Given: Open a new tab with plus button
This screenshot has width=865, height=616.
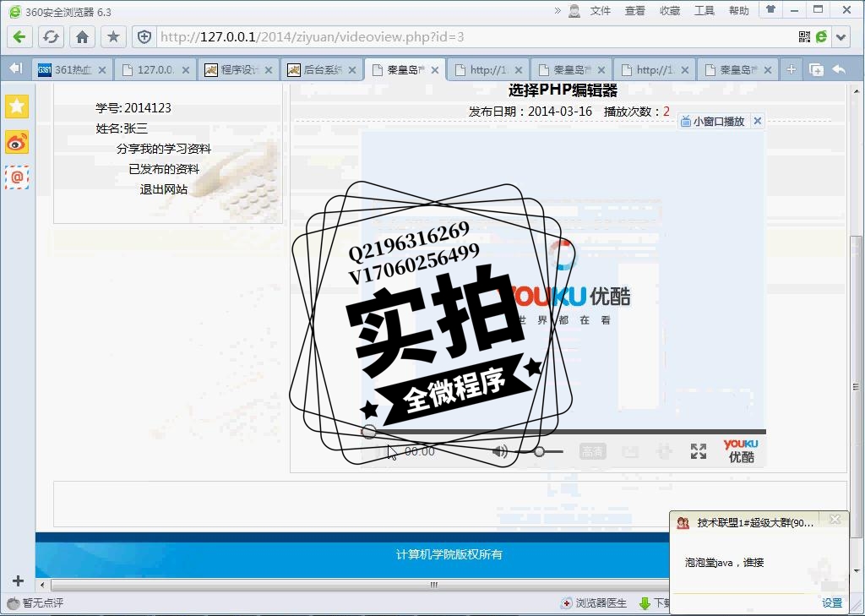Looking at the screenshot, I should click(x=791, y=69).
